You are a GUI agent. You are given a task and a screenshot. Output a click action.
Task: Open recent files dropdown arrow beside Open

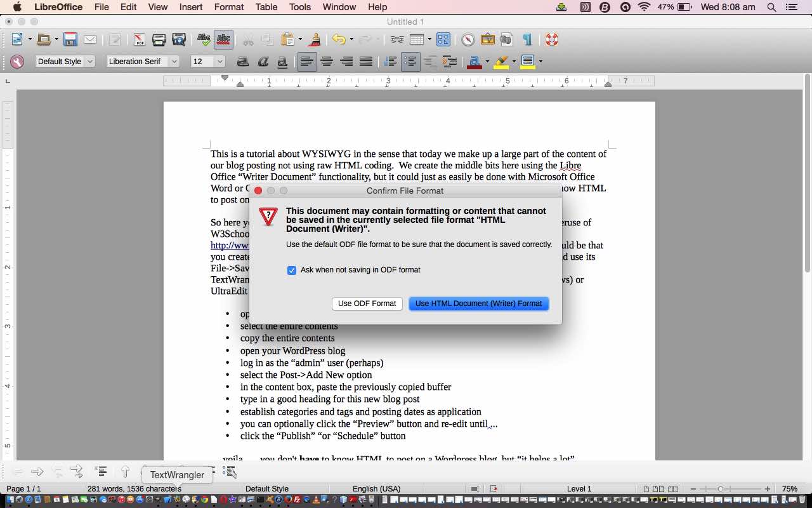[x=56, y=40]
